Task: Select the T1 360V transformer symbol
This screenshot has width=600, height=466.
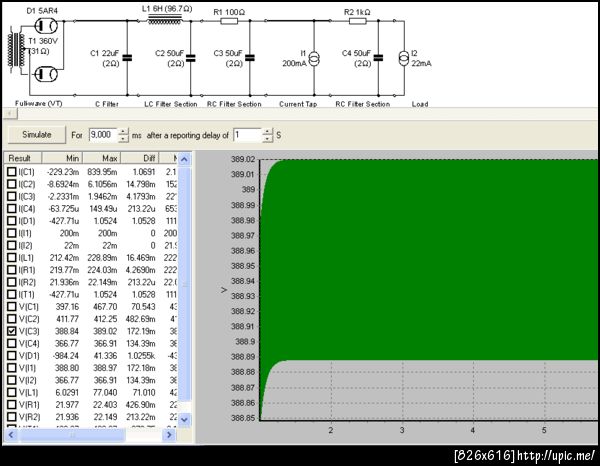Action: click(16, 51)
